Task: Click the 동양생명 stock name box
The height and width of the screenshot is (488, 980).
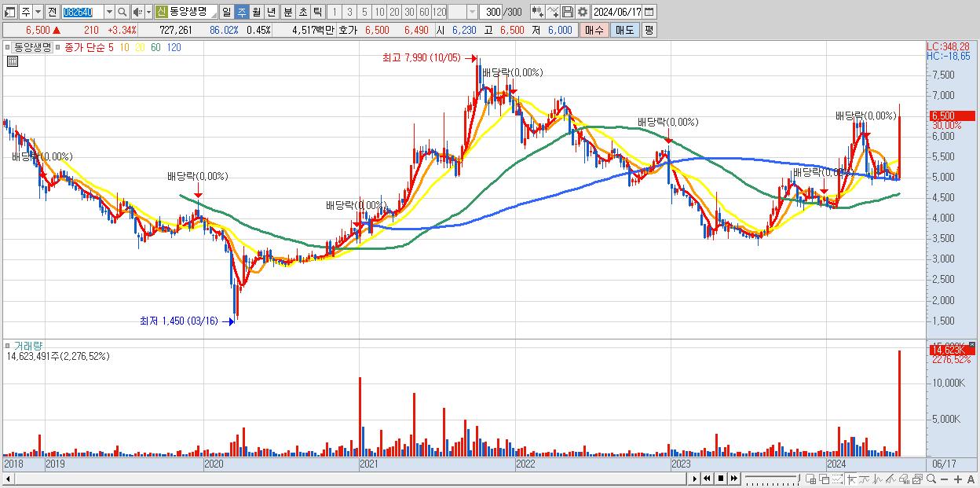Action: point(193,12)
